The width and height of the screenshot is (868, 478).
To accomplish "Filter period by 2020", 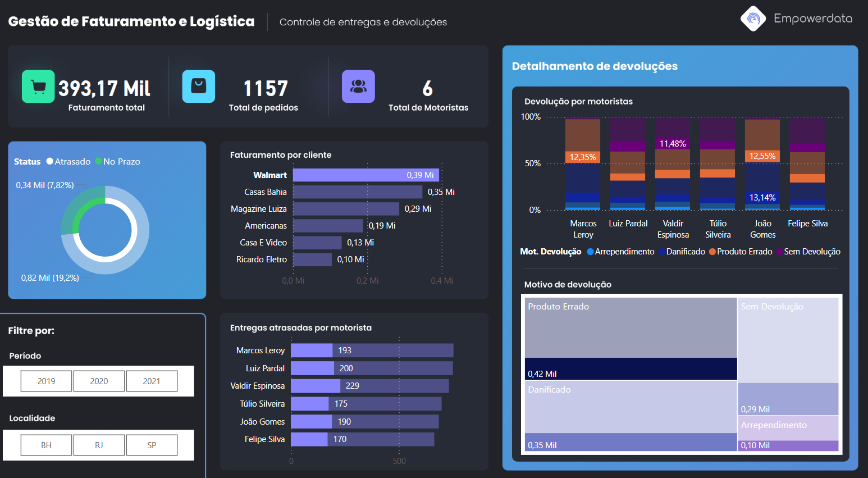I will click(x=99, y=381).
